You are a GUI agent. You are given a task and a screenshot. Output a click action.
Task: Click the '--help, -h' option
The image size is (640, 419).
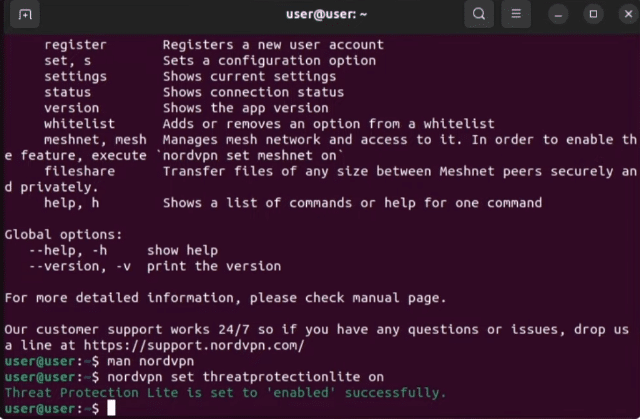coord(68,251)
